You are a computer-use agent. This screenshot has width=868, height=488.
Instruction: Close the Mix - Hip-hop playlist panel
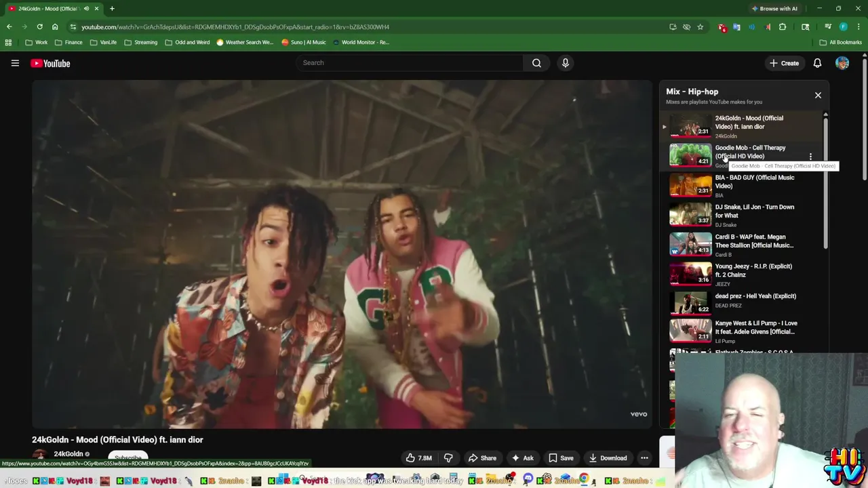[x=818, y=96]
